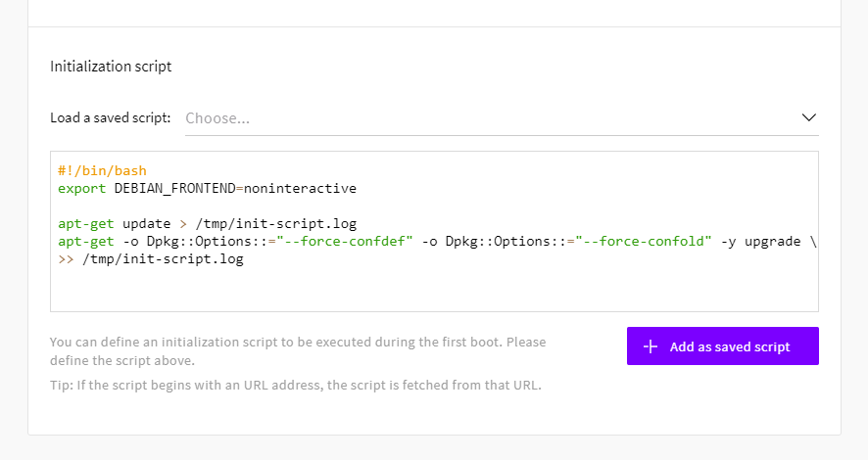Click the '-y upgrade' text in script
Viewport: 868px width, 460px height.
pyautogui.click(x=761, y=242)
